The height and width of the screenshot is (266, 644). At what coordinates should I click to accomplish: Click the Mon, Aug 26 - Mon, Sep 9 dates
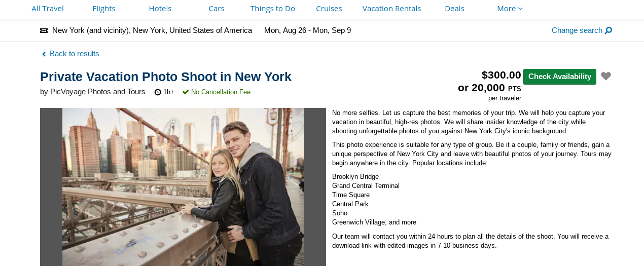click(x=308, y=30)
